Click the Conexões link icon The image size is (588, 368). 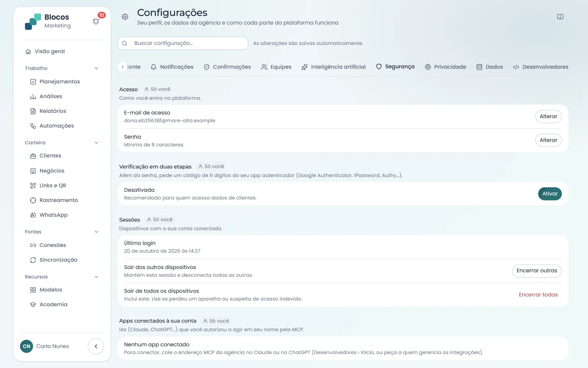33,245
